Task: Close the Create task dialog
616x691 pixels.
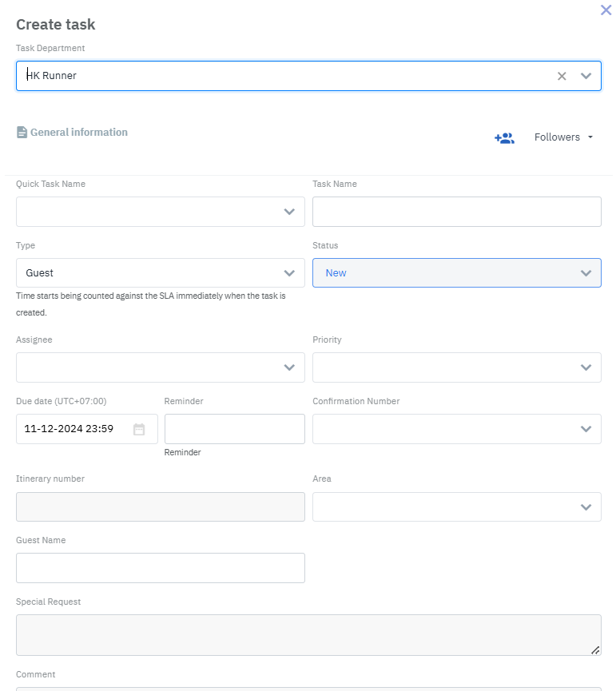Action: [x=606, y=10]
